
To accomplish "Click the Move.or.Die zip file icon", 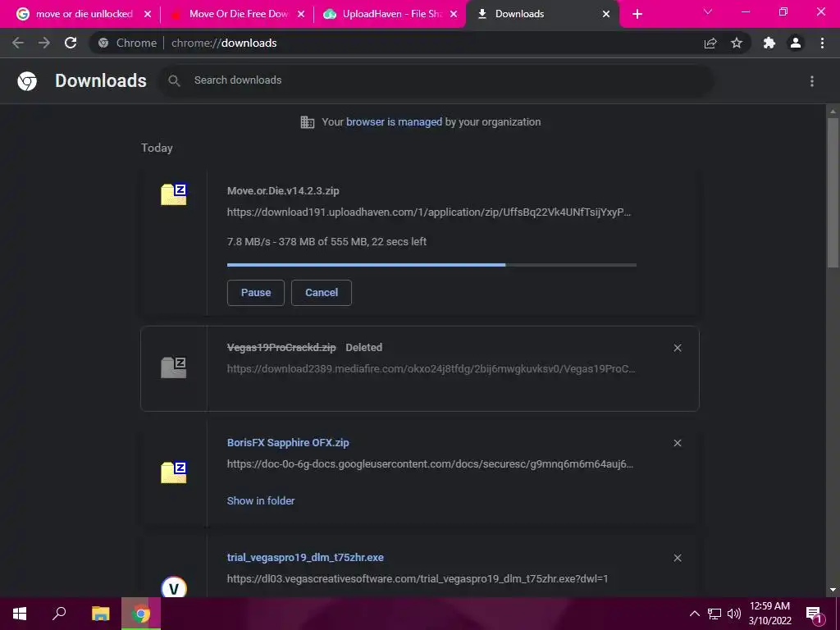I will pos(174,194).
